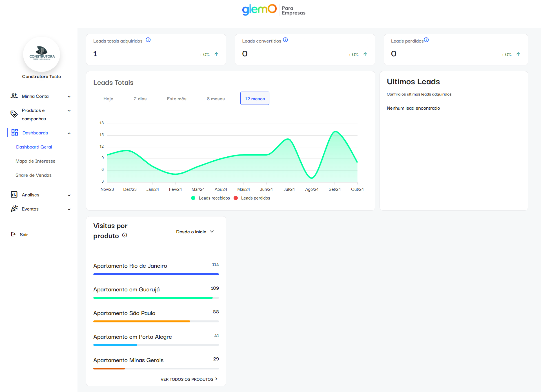
Task: Click the info icon next to Visitas por produto
Action: 125,235
